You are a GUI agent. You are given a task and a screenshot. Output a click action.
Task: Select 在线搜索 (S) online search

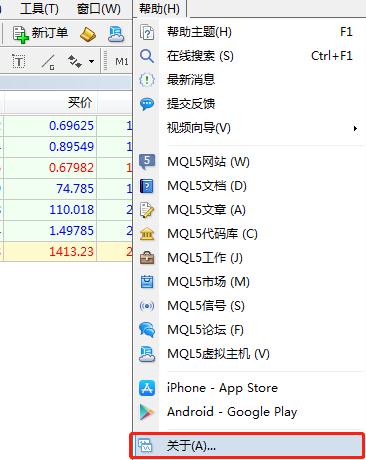tap(248, 56)
